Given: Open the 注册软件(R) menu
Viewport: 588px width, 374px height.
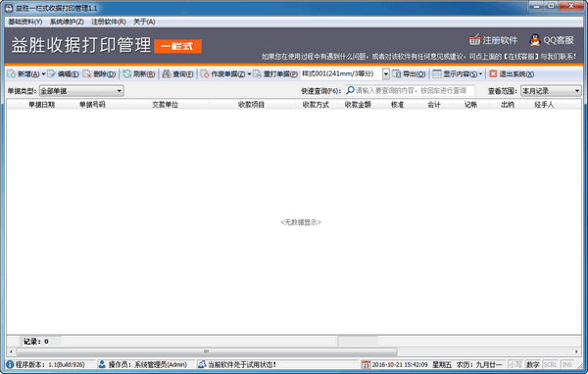Looking at the screenshot, I should (x=109, y=22).
